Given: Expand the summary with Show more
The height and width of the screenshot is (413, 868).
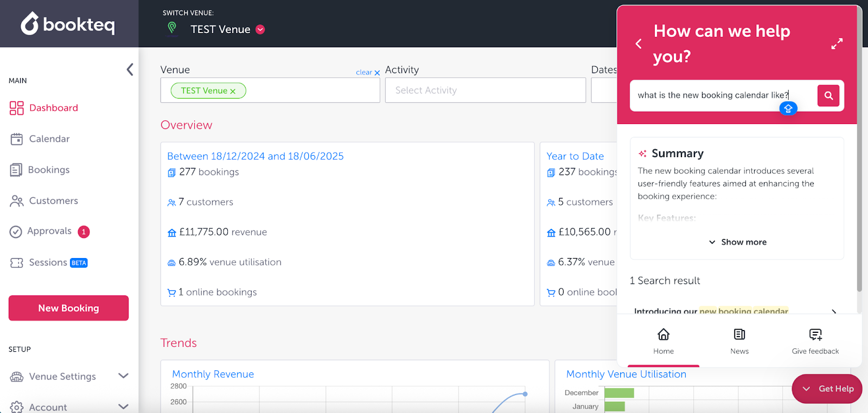Looking at the screenshot, I should [737, 242].
